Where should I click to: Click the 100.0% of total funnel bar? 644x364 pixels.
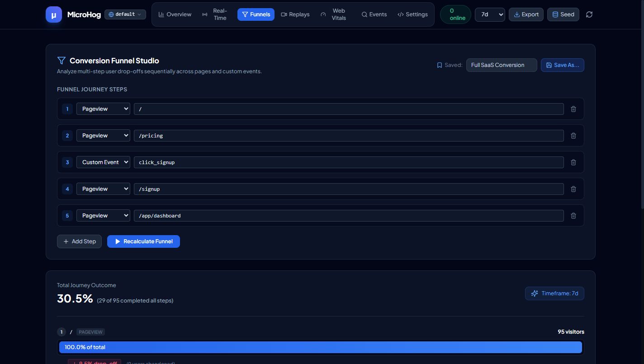point(320,347)
